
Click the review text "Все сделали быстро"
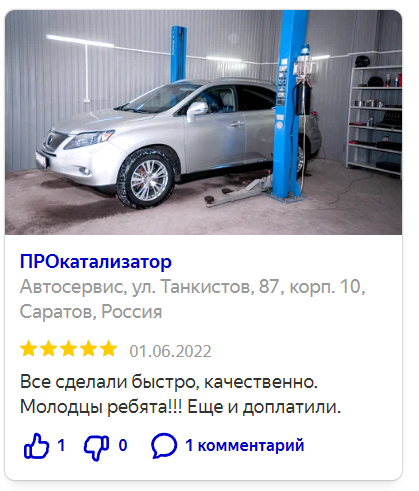107,382
